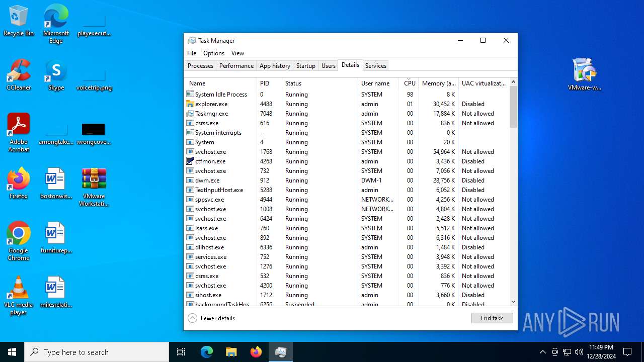Screen dimensions: 644x362
Task: Switch to the Services tab
Action: pos(376,66)
